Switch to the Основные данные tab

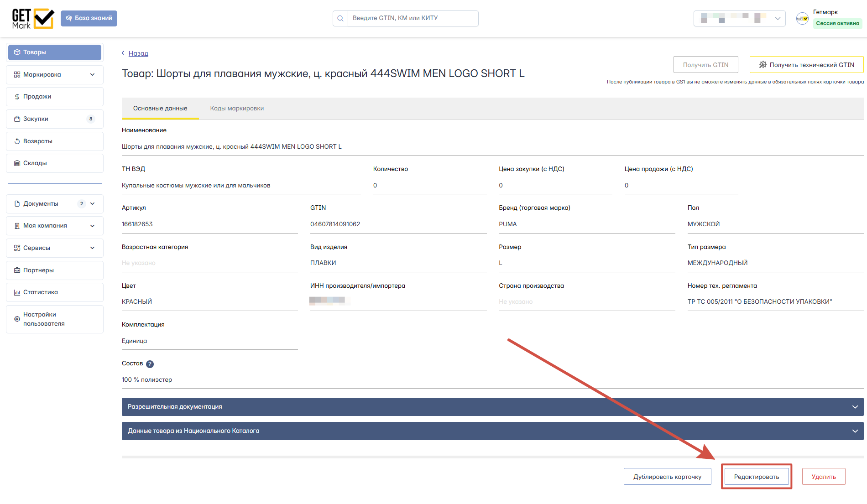click(x=160, y=109)
